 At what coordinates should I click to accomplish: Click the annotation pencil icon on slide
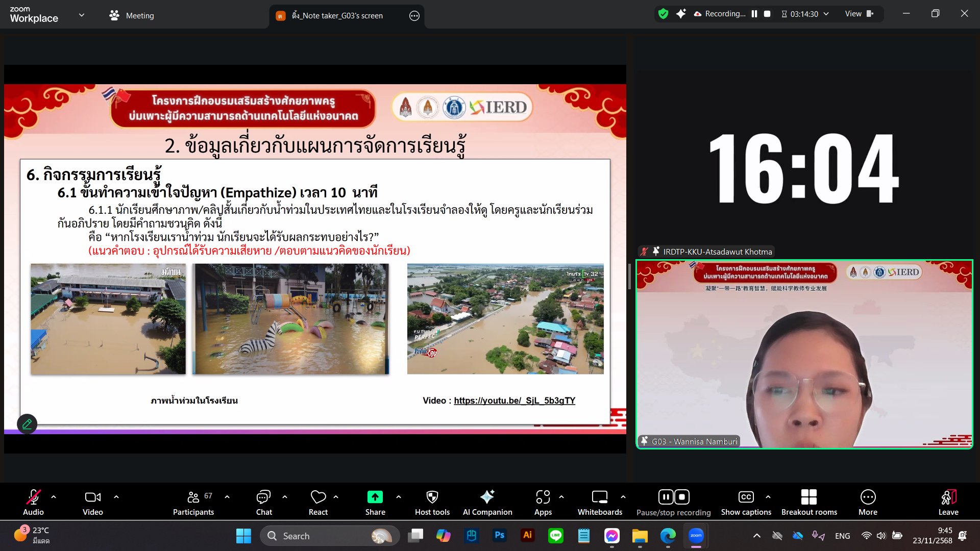27,423
